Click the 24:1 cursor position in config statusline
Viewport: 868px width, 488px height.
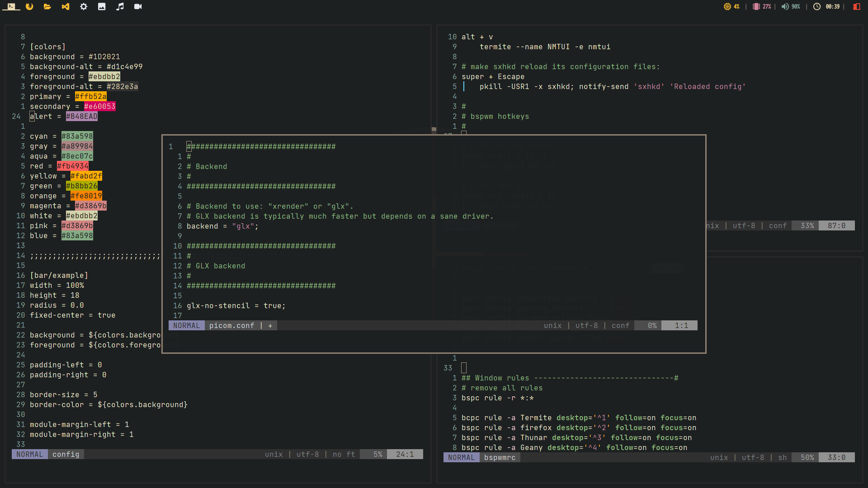coord(405,455)
